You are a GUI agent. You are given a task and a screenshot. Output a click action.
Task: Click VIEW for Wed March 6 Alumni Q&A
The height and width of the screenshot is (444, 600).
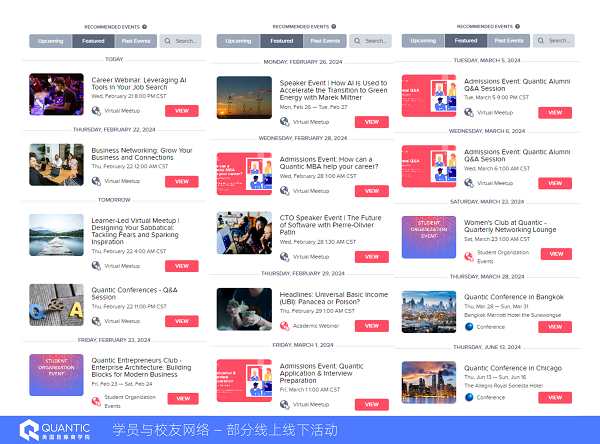555,183
